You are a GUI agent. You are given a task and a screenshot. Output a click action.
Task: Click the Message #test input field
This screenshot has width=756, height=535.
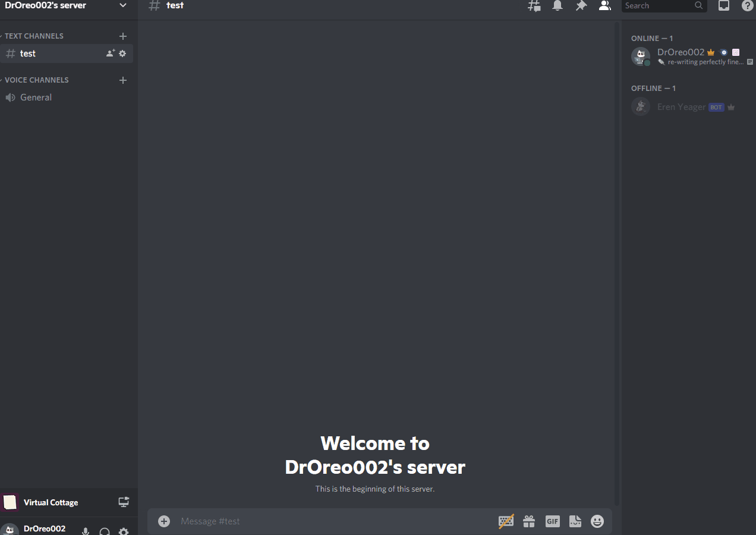333,521
